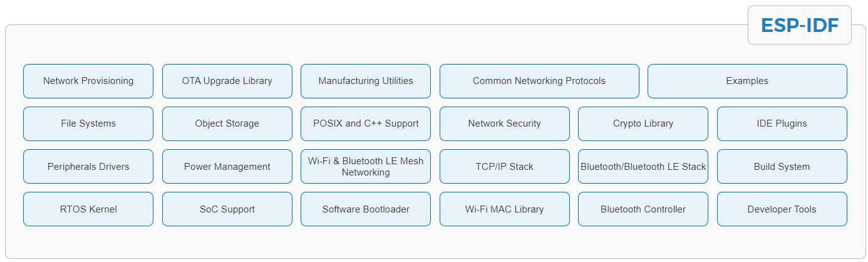Select the File Systems component

coord(88,123)
